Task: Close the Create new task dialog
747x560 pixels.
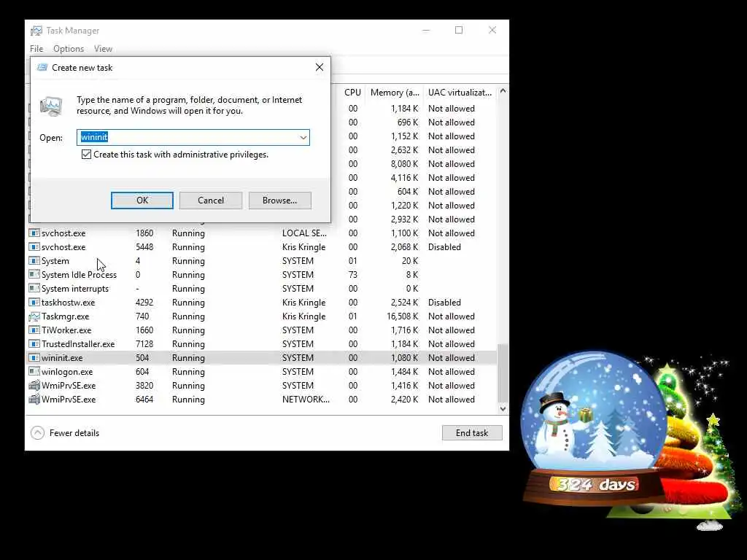Action: click(320, 67)
